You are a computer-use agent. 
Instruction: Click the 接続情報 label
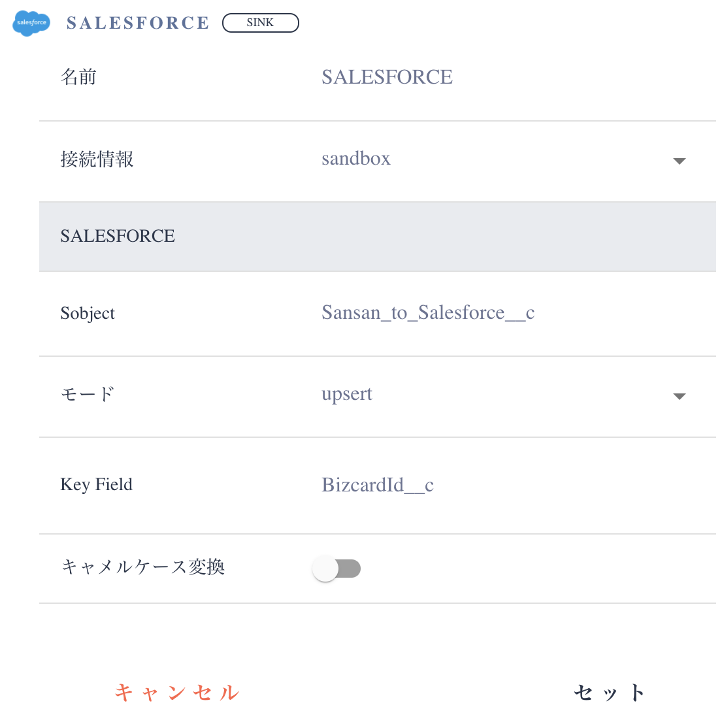[x=97, y=159]
